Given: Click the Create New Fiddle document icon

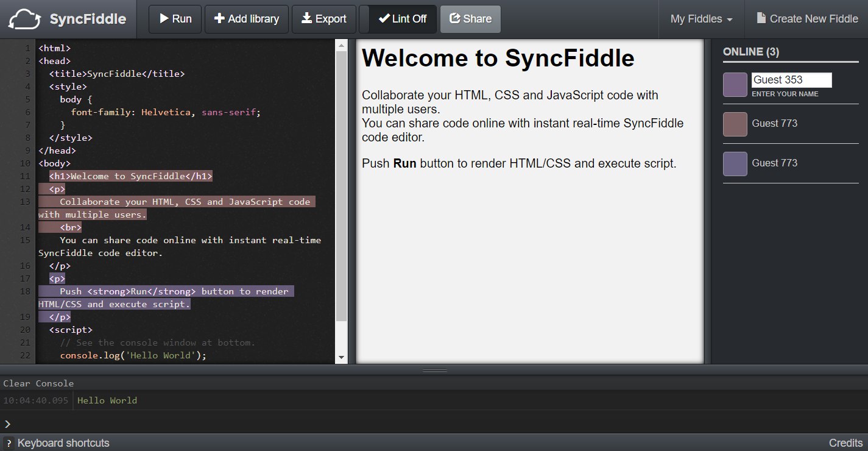Looking at the screenshot, I should coord(761,18).
